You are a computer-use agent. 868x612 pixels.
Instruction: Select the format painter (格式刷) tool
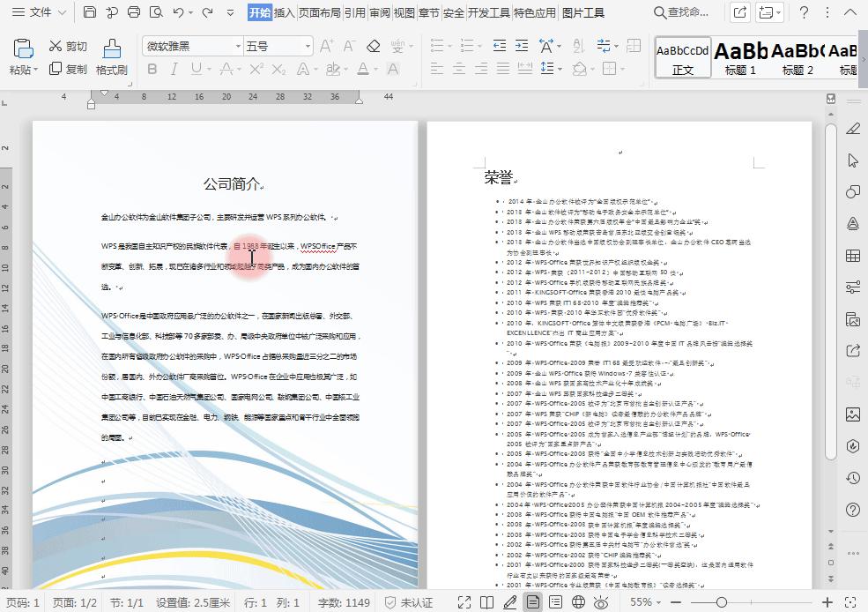tap(112, 56)
